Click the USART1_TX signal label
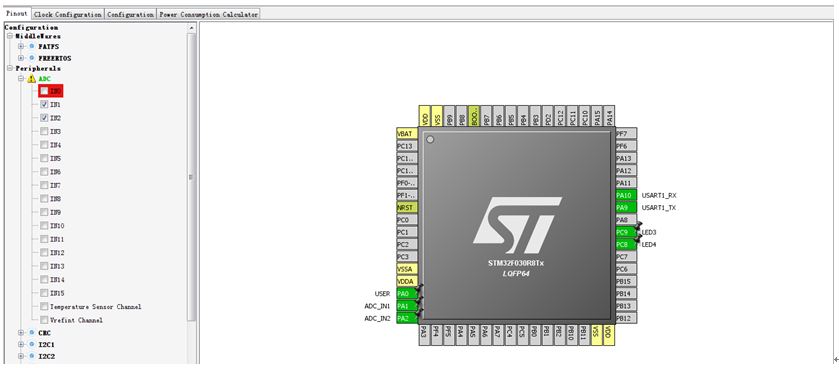 (x=659, y=208)
